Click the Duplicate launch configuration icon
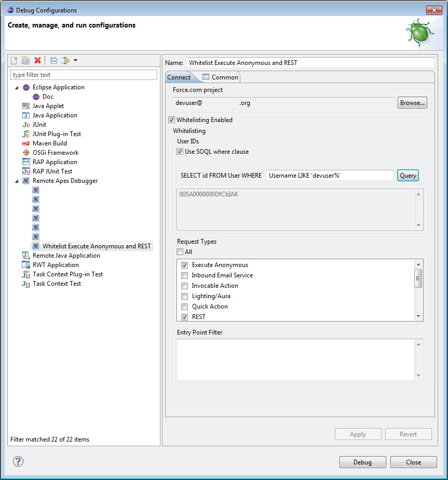This screenshot has width=448, height=480. click(26, 60)
